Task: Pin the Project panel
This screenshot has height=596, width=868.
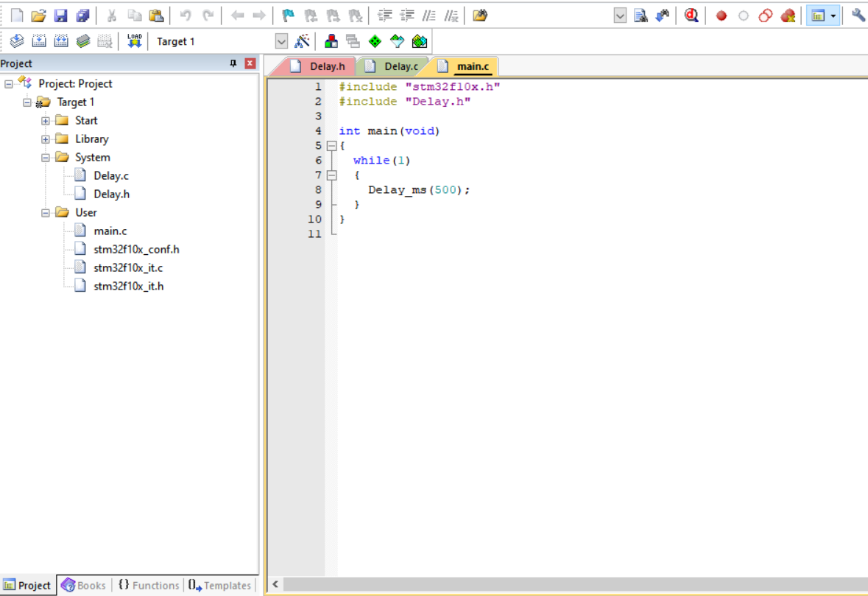Action: 233,63
